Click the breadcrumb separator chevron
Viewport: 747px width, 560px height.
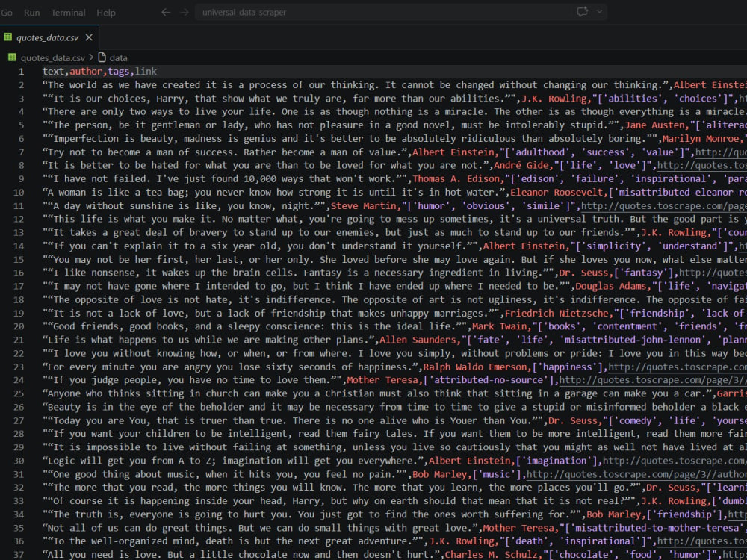point(91,57)
